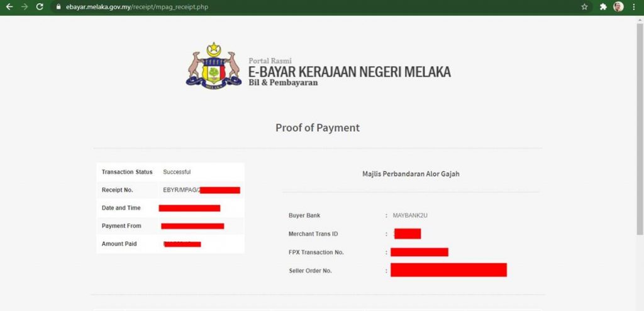The height and width of the screenshot is (311, 644).
Task: Click the FPX Transaction No. label
Action: point(316,252)
